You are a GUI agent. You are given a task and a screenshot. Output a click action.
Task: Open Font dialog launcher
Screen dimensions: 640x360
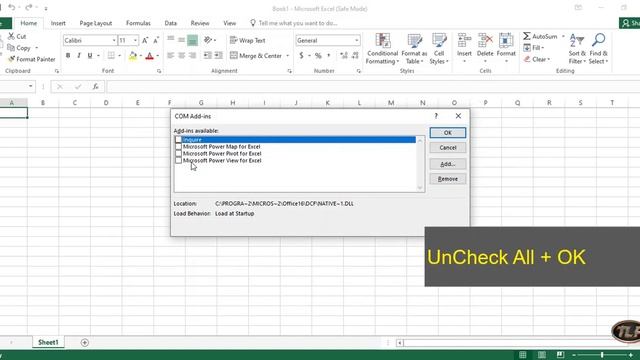[x=159, y=71]
